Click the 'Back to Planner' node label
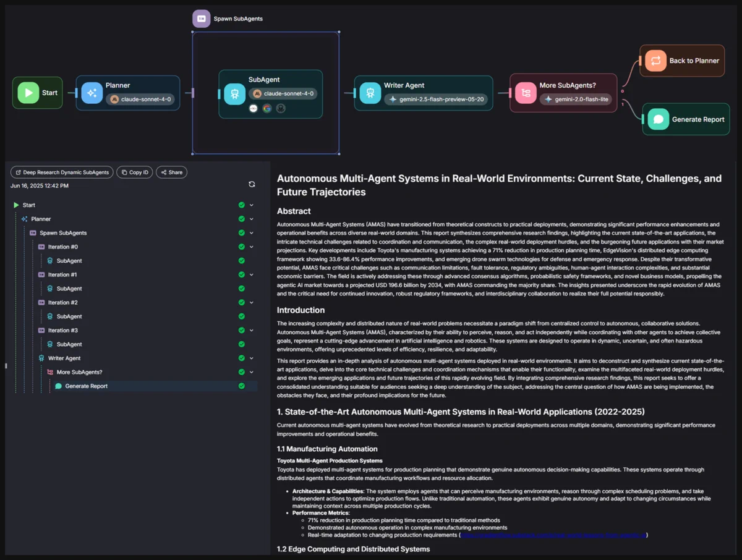This screenshot has height=560, width=742. (x=694, y=61)
